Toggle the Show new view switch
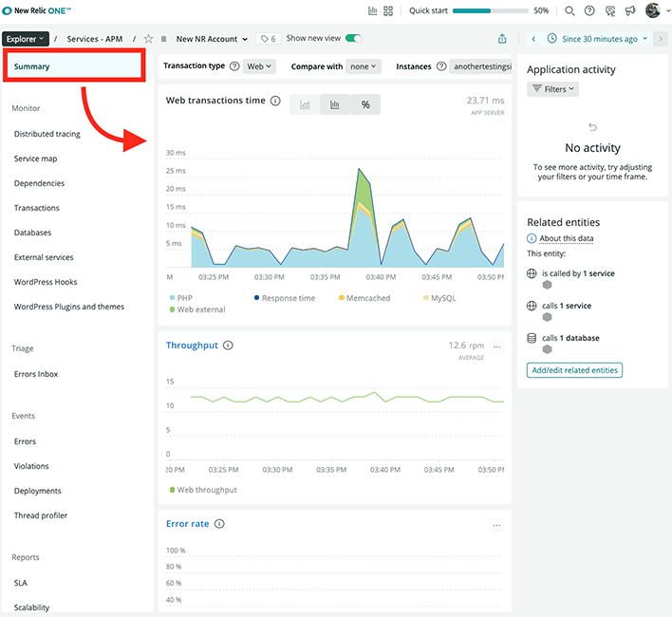Screen dimensions: 672x617 coord(353,39)
